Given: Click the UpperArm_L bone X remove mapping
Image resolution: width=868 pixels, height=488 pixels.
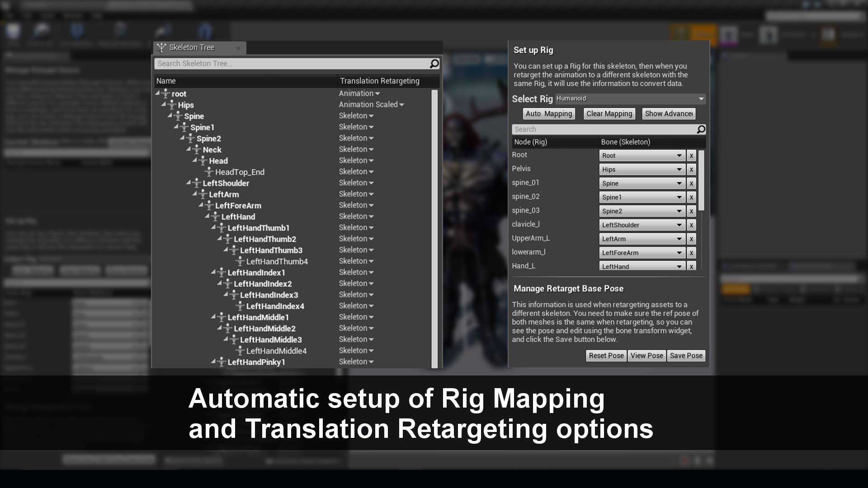Looking at the screenshot, I should click(691, 239).
